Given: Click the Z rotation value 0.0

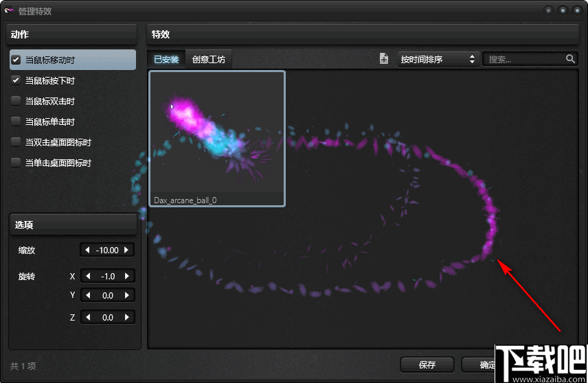Looking at the screenshot, I should (x=108, y=317).
